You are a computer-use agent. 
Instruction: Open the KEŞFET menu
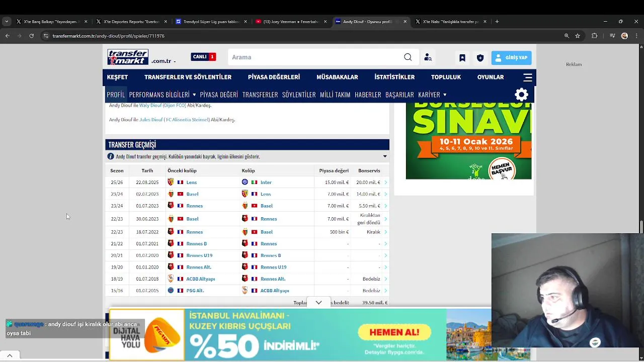(117, 77)
